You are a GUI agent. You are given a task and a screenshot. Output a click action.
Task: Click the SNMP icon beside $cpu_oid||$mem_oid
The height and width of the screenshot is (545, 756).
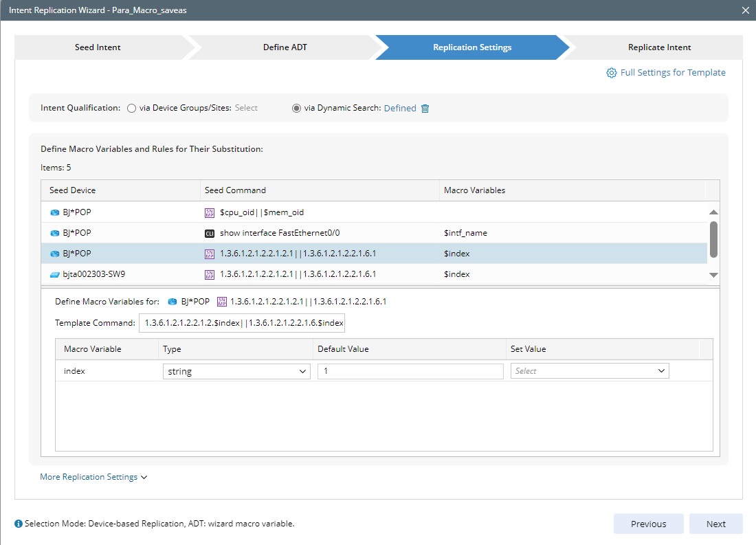[x=210, y=212]
